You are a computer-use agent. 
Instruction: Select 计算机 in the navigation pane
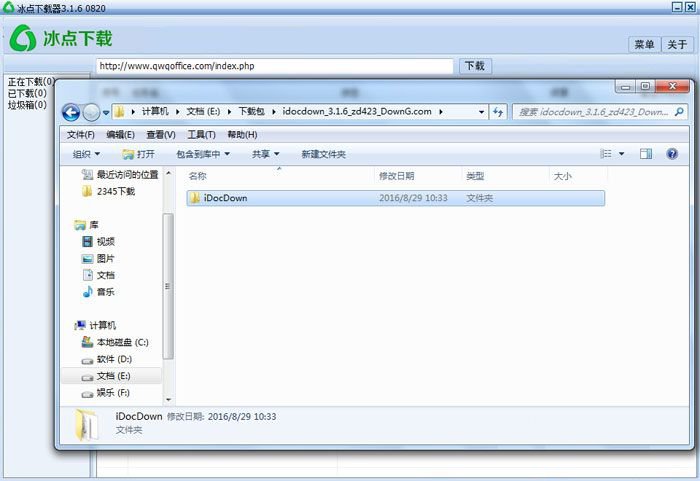tap(96, 325)
